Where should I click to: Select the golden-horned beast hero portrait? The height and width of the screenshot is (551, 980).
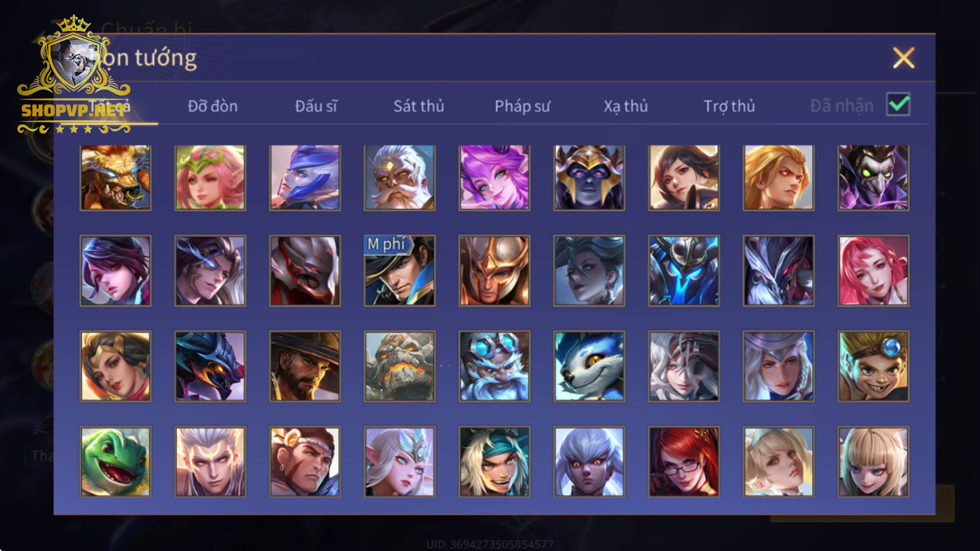tap(115, 177)
